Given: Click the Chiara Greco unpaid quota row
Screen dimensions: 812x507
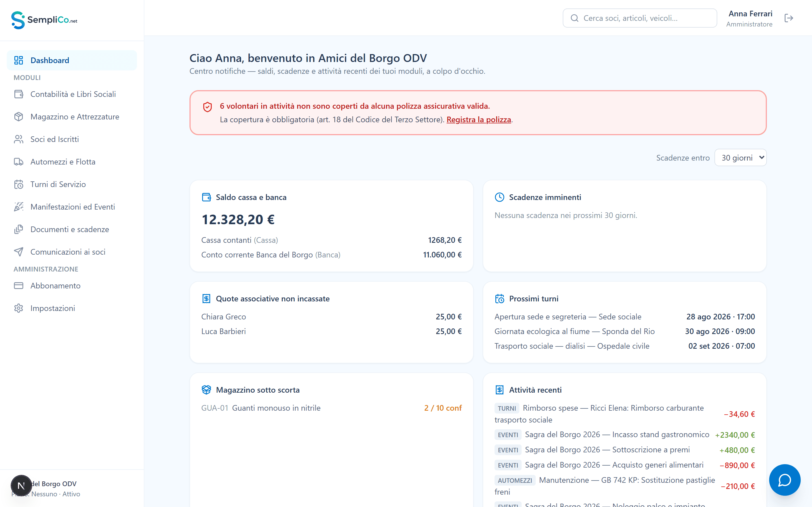Looking at the screenshot, I should (x=332, y=317).
